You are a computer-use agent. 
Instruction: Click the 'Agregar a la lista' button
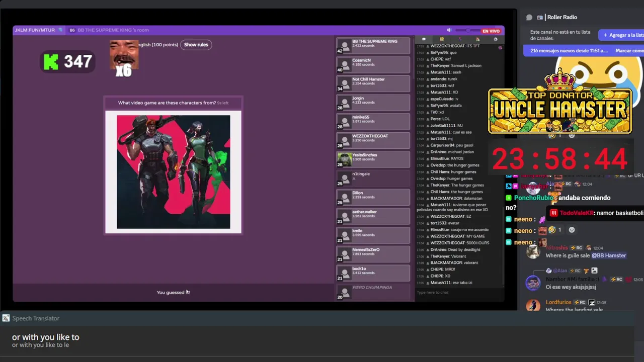[622, 35]
